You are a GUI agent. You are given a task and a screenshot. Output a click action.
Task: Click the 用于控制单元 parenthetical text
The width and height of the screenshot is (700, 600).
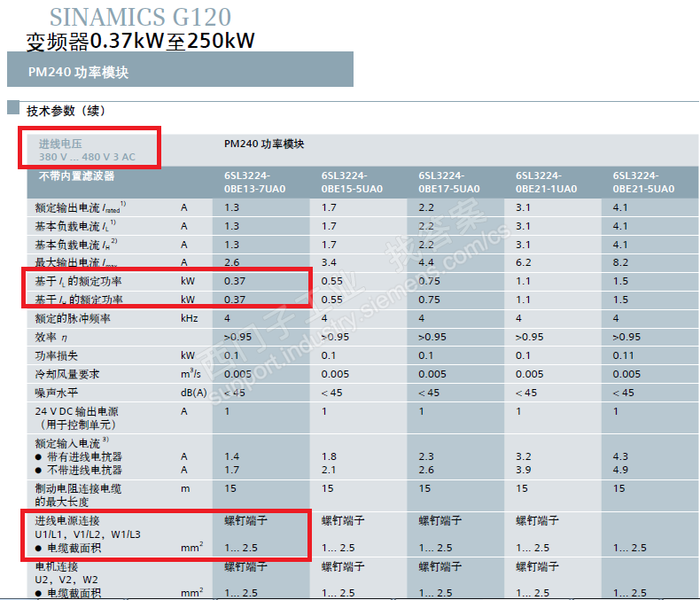click(x=77, y=425)
